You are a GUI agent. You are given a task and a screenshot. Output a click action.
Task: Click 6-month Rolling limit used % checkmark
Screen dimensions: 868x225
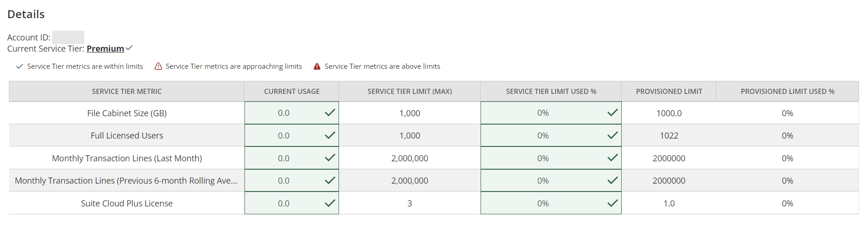613,180
